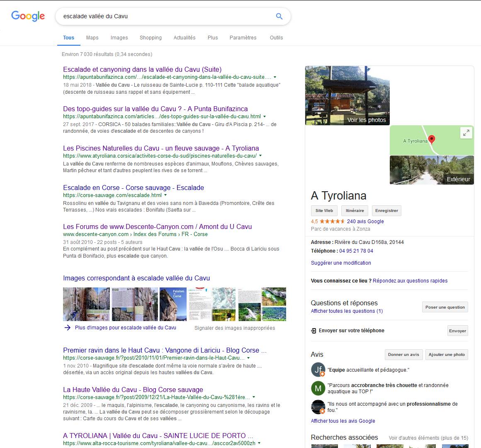Open dropdown arrow for atyroliana.corsica result
The height and width of the screenshot is (448, 481).
coord(260,156)
